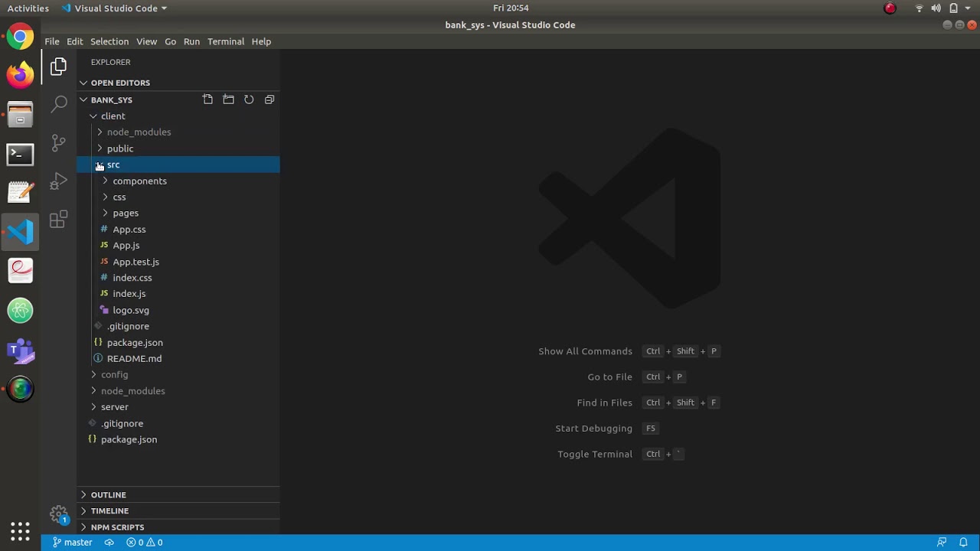
Task: Open the README.md file
Action: [x=178, y=358]
